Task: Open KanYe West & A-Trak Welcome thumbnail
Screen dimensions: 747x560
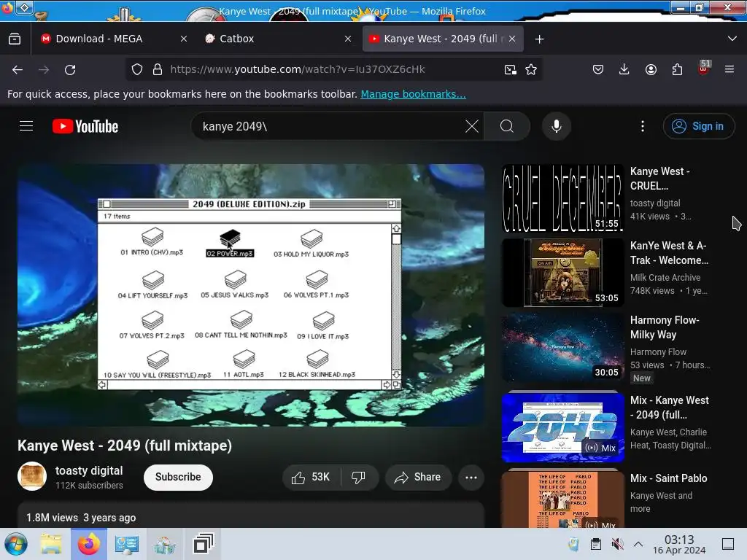Action: (x=562, y=273)
